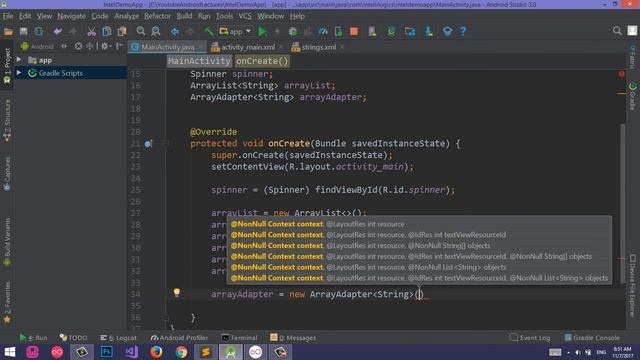Image resolution: width=640 pixels, height=360 pixels.
Task: Open the Messages tool window
Action: coord(293,338)
